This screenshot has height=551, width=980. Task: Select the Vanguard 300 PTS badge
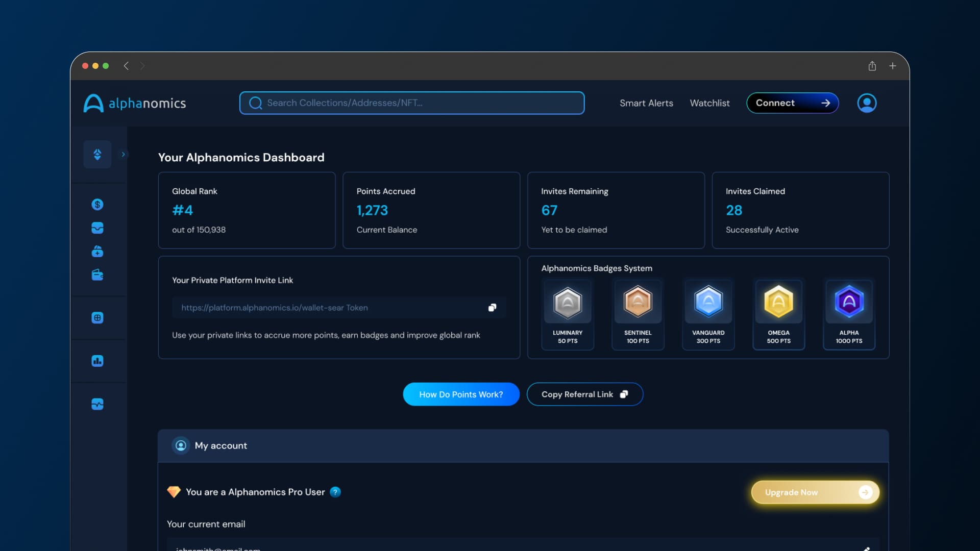click(708, 314)
